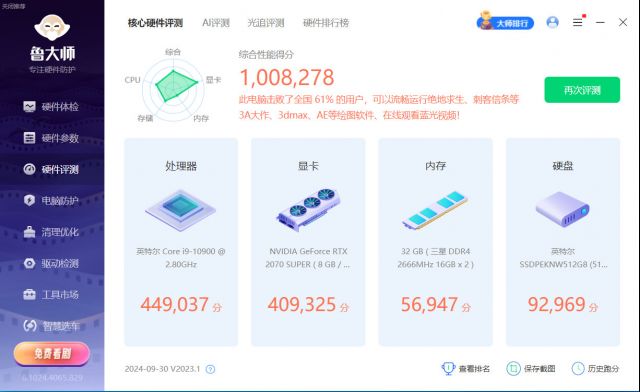
Task: Click the user account avatar icon
Action: tap(552, 22)
